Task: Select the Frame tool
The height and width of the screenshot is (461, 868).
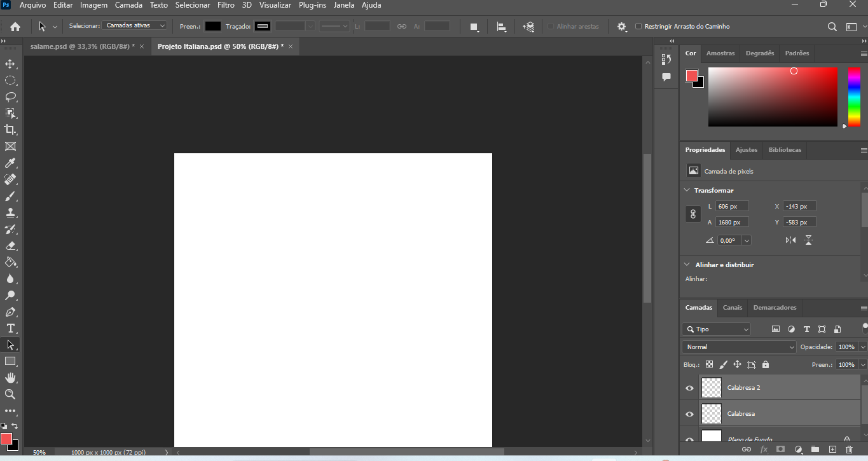Action: (x=10, y=146)
